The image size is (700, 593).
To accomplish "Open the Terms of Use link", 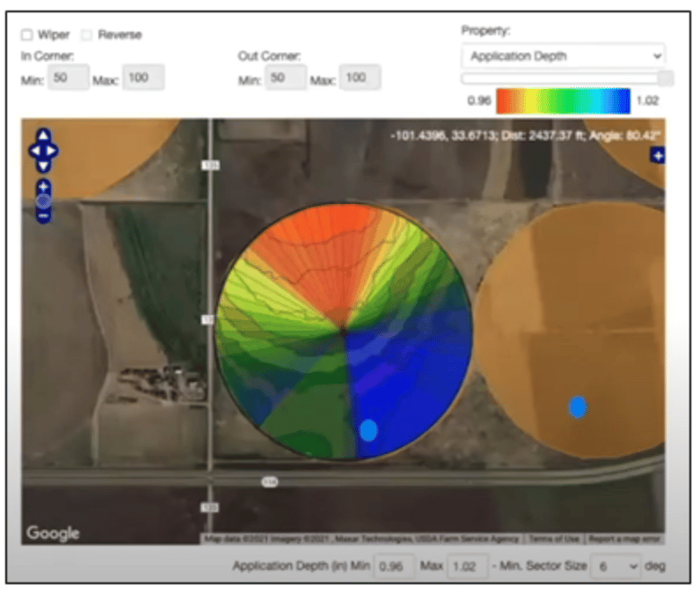I will tap(553, 538).
